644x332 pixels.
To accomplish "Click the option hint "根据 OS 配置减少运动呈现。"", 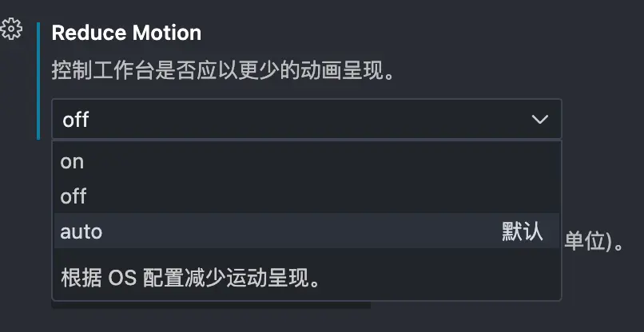I will (190, 279).
